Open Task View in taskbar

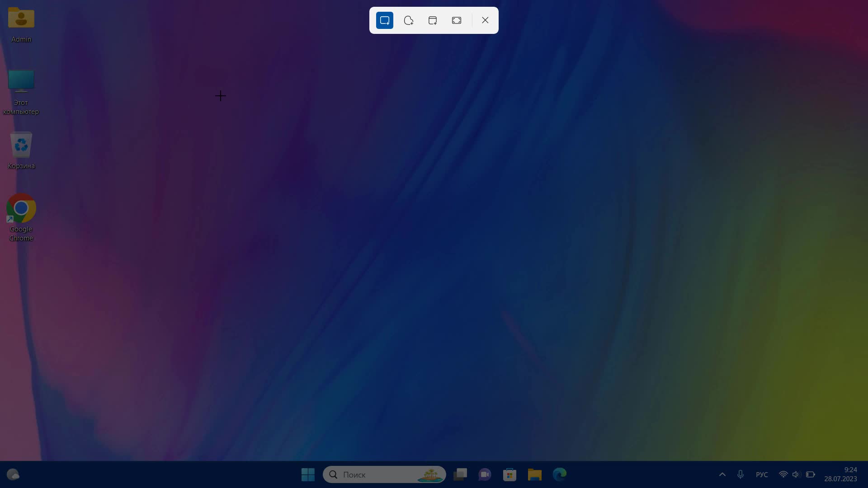460,474
